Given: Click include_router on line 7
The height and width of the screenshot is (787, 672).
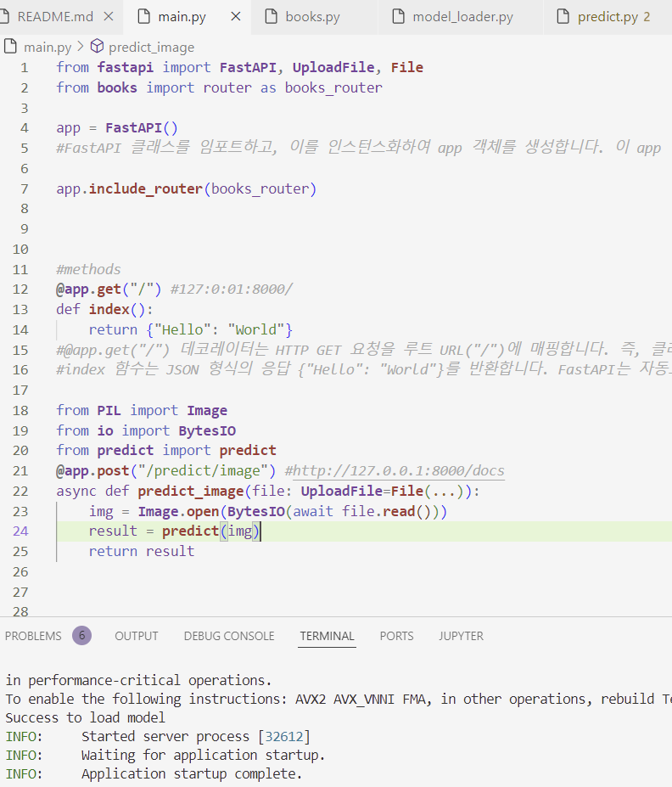Looking at the screenshot, I should coord(145,188).
